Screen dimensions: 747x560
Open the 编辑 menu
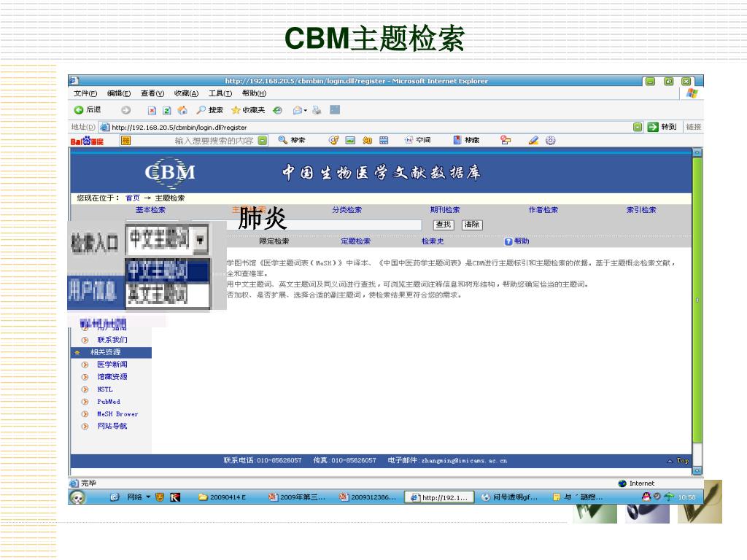tap(119, 93)
